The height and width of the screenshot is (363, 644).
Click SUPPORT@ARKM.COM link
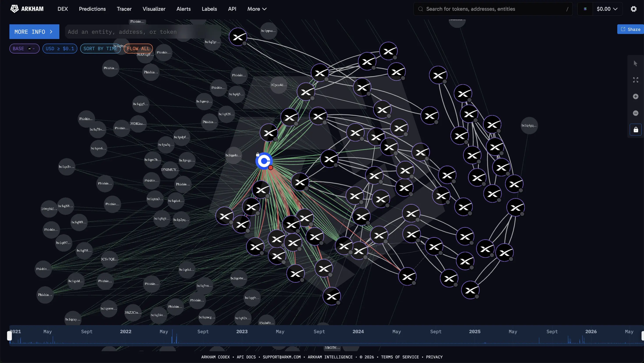click(282, 357)
